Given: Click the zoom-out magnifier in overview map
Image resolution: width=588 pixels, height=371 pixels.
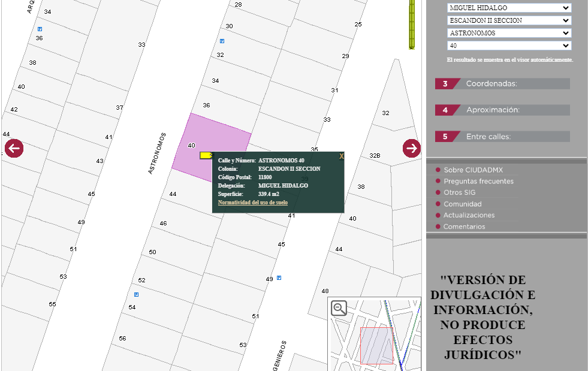Looking at the screenshot, I should [339, 308].
